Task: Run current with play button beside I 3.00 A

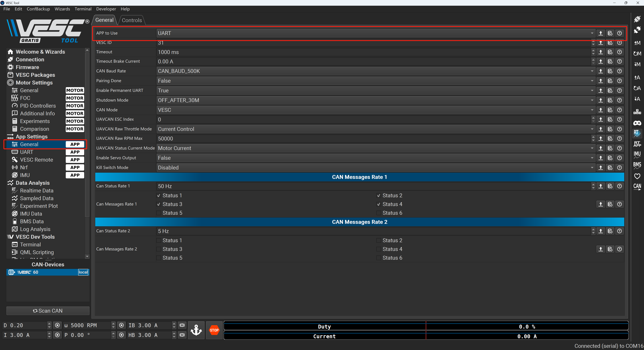Action: pyautogui.click(x=57, y=335)
